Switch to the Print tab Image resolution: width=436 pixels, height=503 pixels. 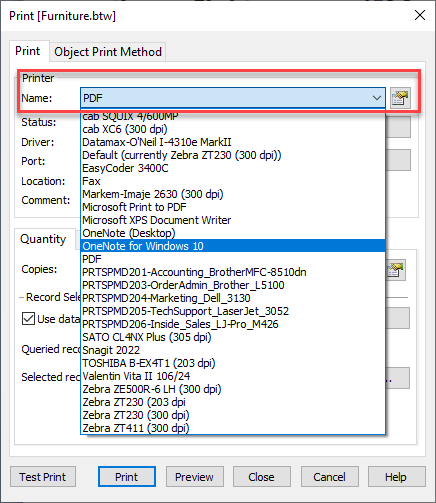click(x=28, y=51)
